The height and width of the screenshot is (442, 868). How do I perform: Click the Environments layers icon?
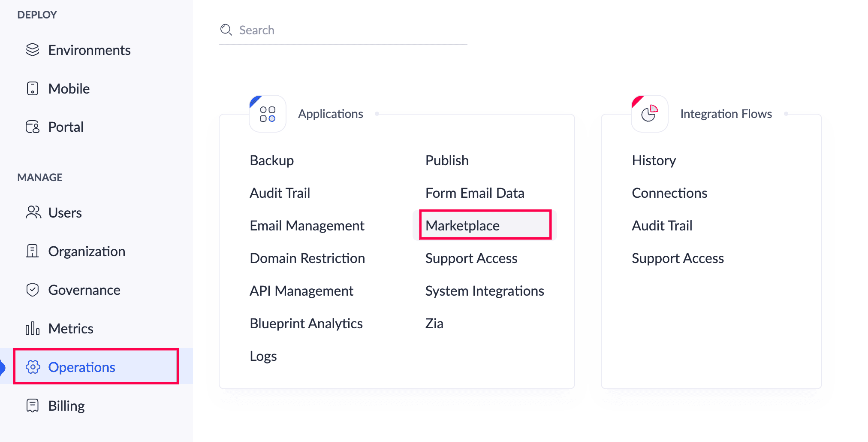point(33,50)
